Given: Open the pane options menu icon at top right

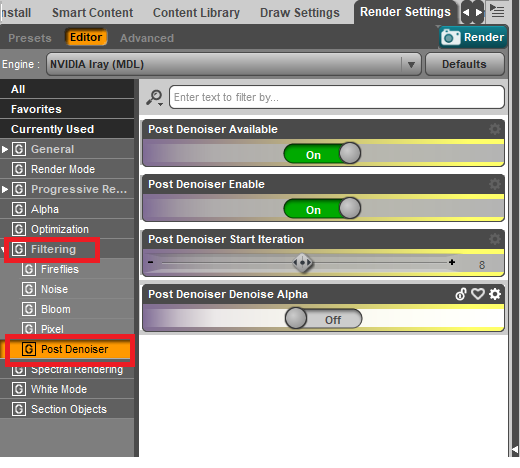Looking at the screenshot, I should [x=497, y=12].
